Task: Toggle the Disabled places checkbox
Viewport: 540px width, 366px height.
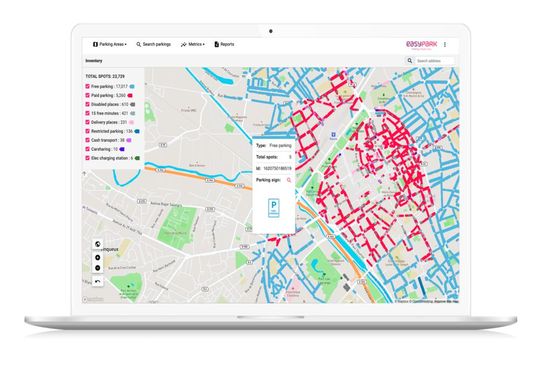Action: [87, 104]
